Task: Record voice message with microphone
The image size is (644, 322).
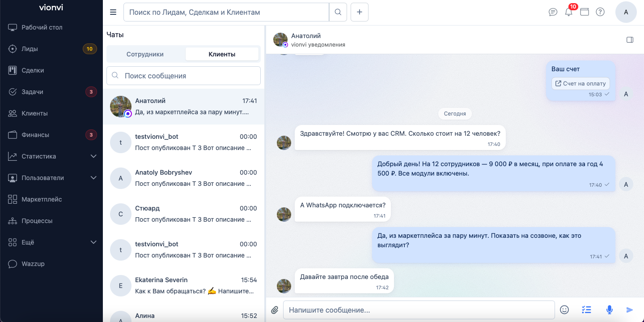Action: click(609, 309)
